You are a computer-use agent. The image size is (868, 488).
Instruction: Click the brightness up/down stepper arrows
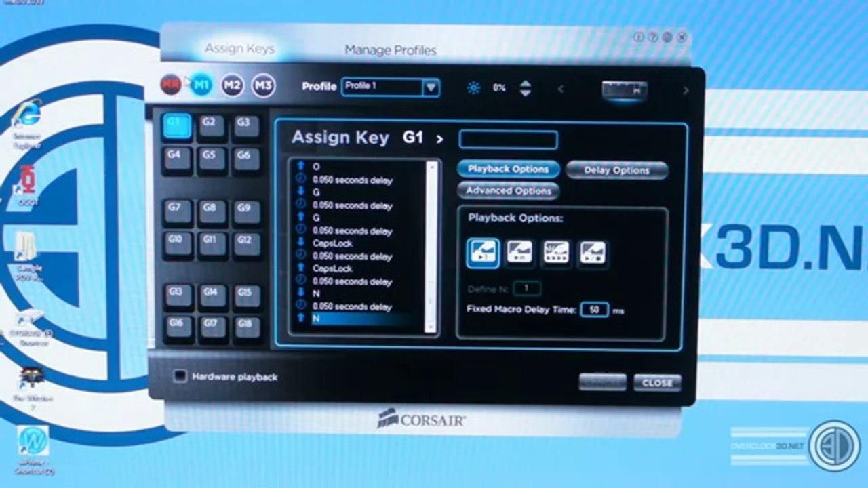(x=525, y=88)
